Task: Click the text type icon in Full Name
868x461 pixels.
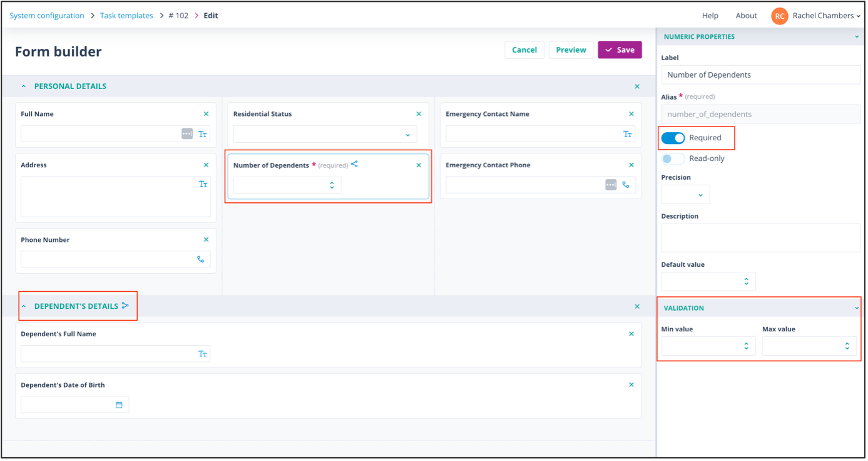Action: point(203,133)
